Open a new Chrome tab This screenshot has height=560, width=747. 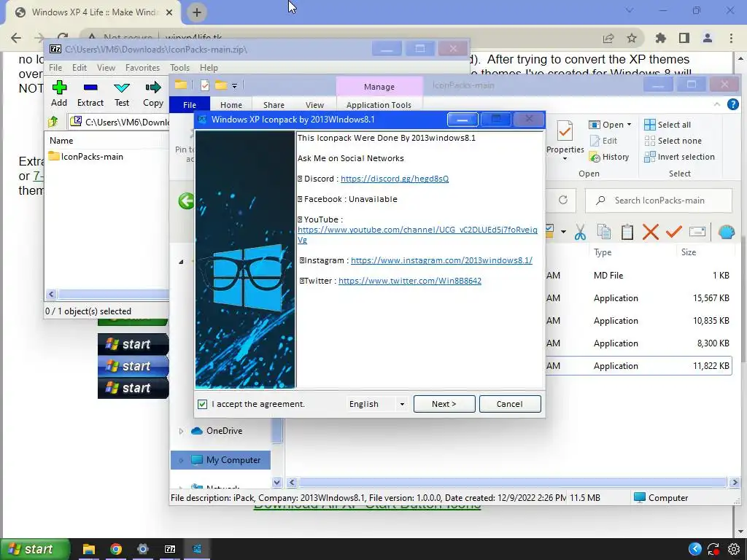(x=197, y=12)
